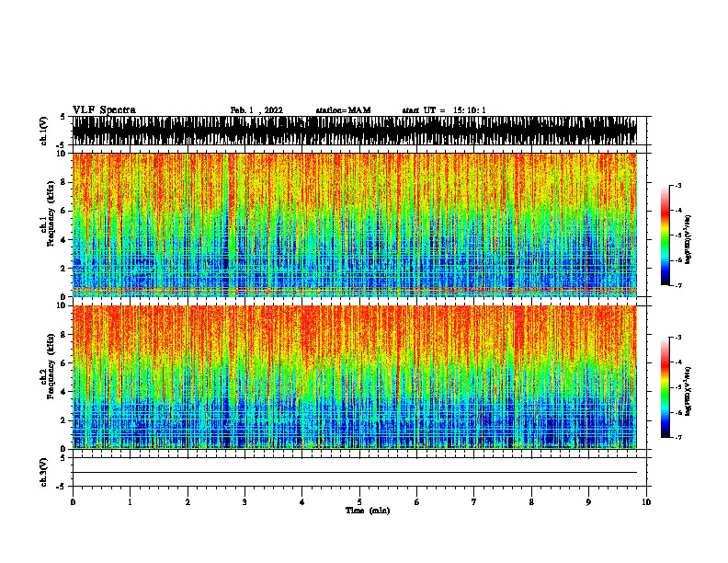Click the flat ch.3 voltage trace line
Viewport: 728px width, 563px height.
(x=354, y=473)
